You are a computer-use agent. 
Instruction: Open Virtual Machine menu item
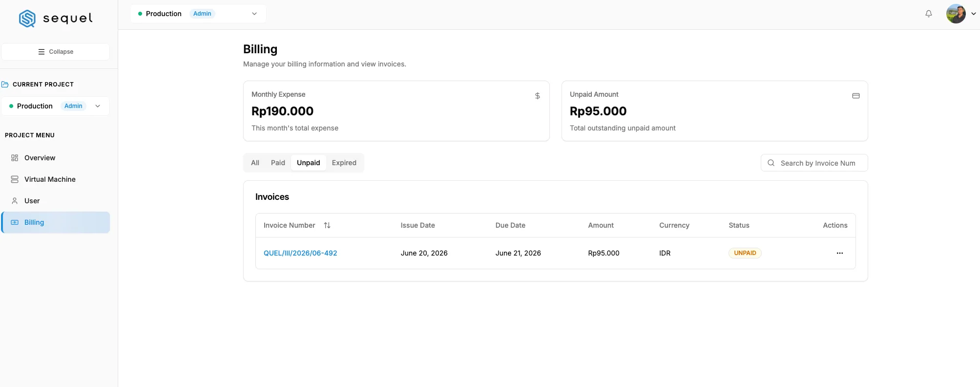point(56,179)
